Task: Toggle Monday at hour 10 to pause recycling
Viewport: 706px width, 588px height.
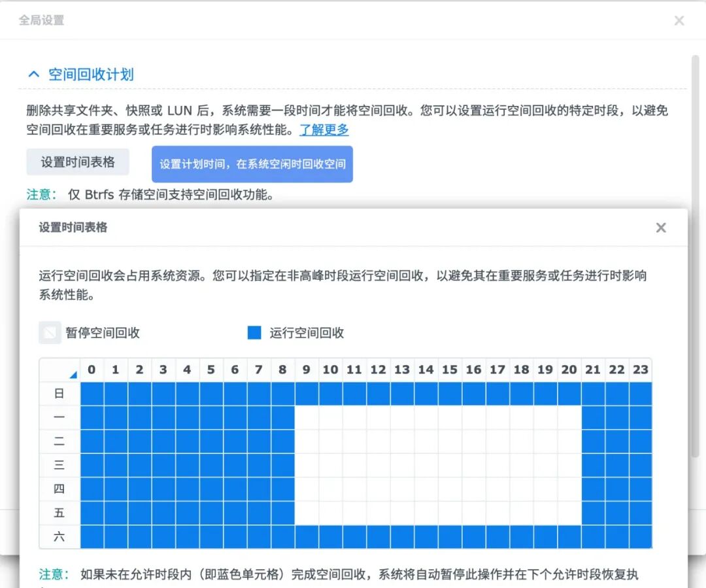Action: click(331, 417)
